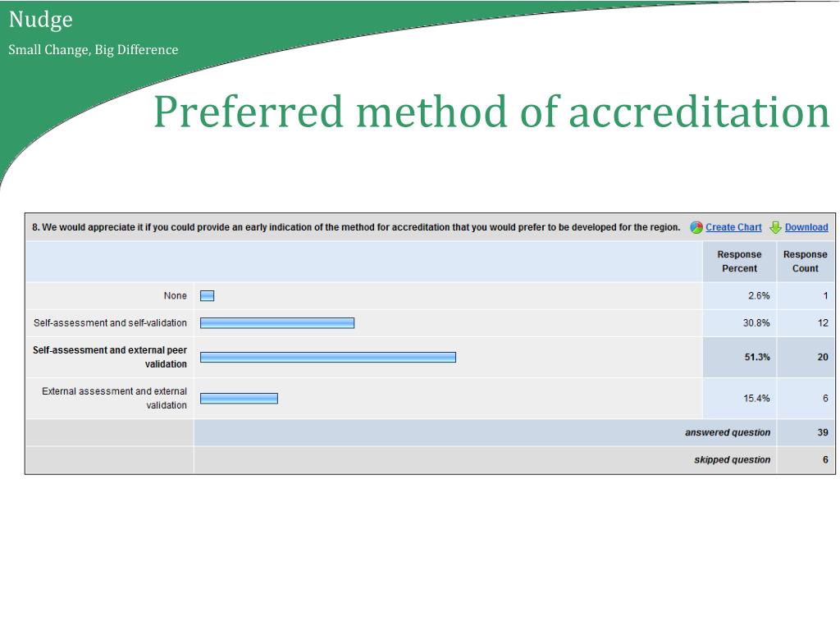The height and width of the screenshot is (630, 840).
Task: Click the Response Percent column header
Action: 739,262
